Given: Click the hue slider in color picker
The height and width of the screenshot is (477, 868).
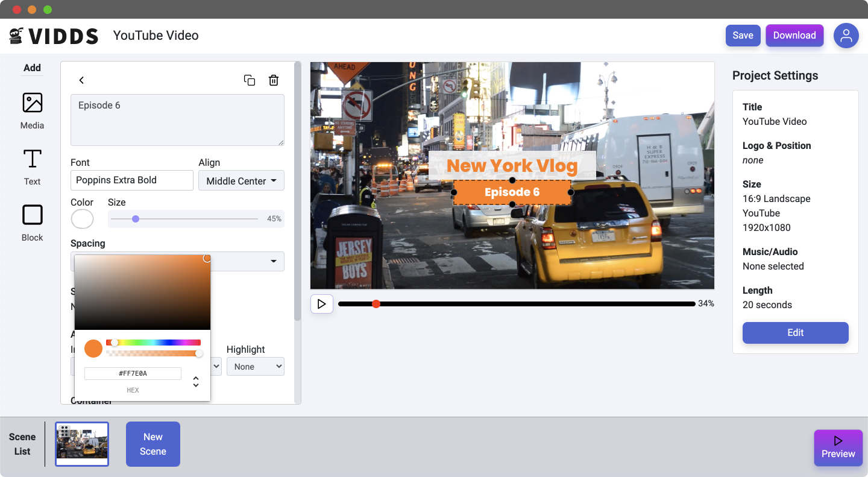Looking at the screenshot, I should pos(153,343).
